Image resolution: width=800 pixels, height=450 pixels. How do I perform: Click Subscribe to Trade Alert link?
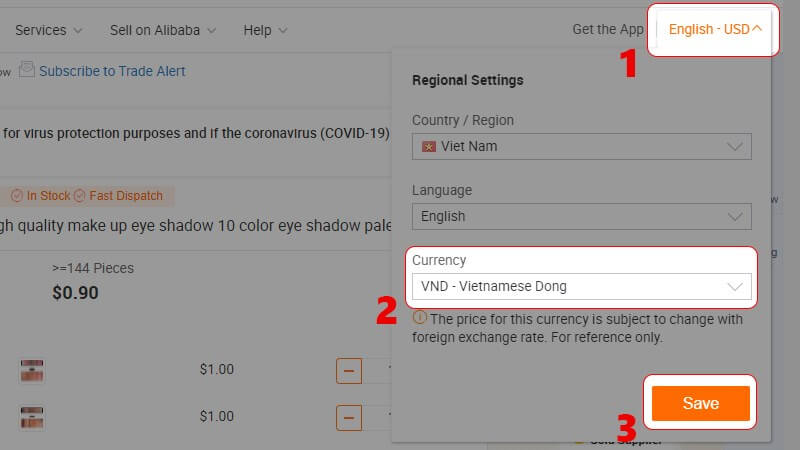[x=112, y=71]
